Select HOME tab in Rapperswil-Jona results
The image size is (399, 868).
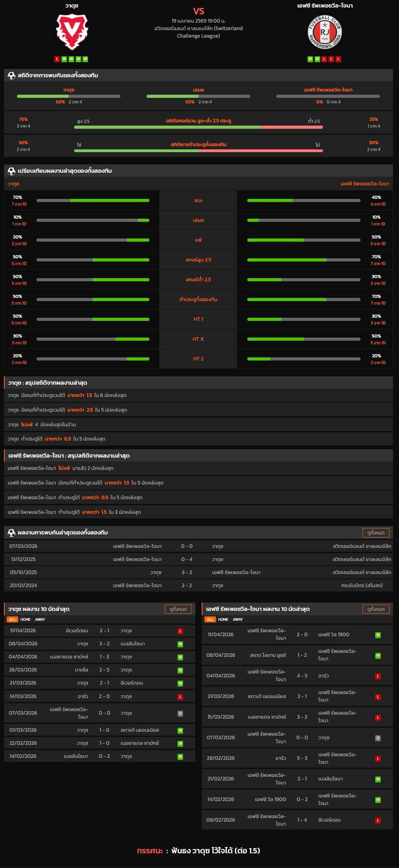coord(223,620)
